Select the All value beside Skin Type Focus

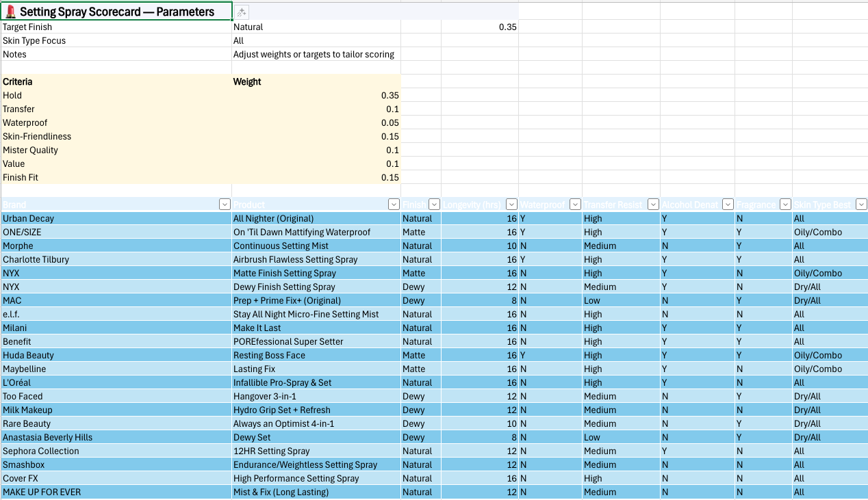[x=316, y=40]
